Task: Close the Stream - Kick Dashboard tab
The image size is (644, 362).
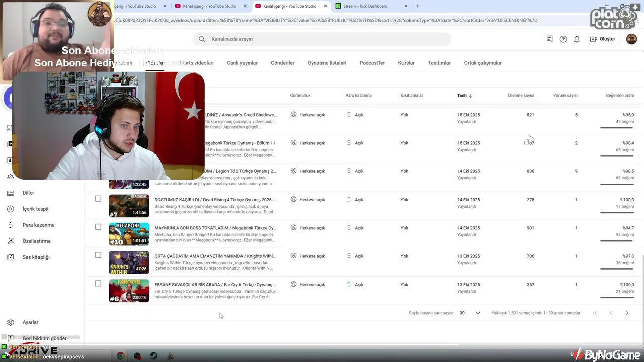Action: pos(406,6)
